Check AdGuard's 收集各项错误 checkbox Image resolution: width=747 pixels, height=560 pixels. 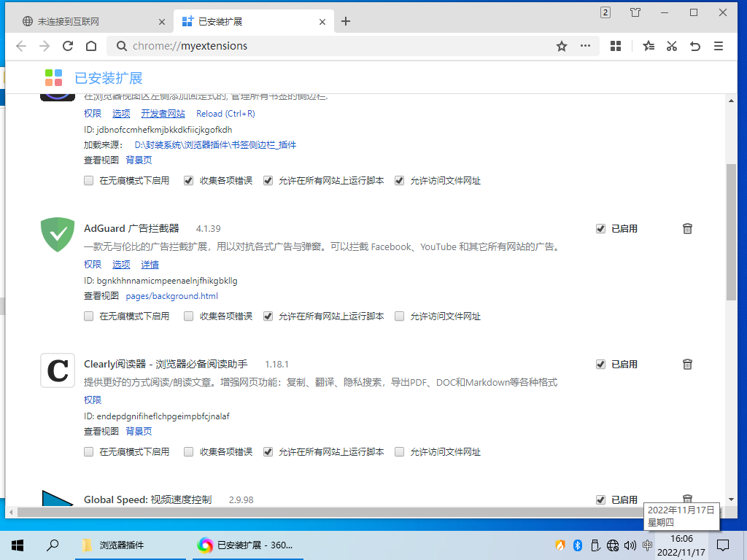(189, 316)
